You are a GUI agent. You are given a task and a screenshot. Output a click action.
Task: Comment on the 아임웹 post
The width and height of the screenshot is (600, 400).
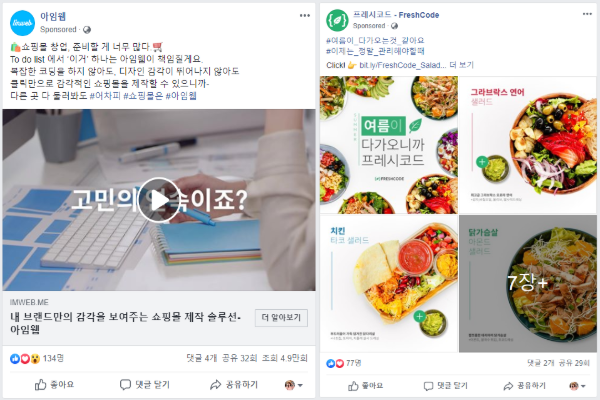coord(145,384)
